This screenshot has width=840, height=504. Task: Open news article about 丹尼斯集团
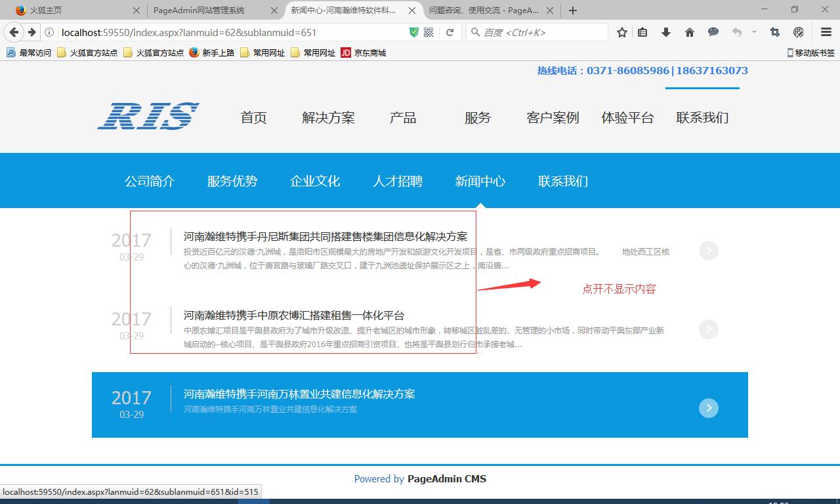coord(325,236)
